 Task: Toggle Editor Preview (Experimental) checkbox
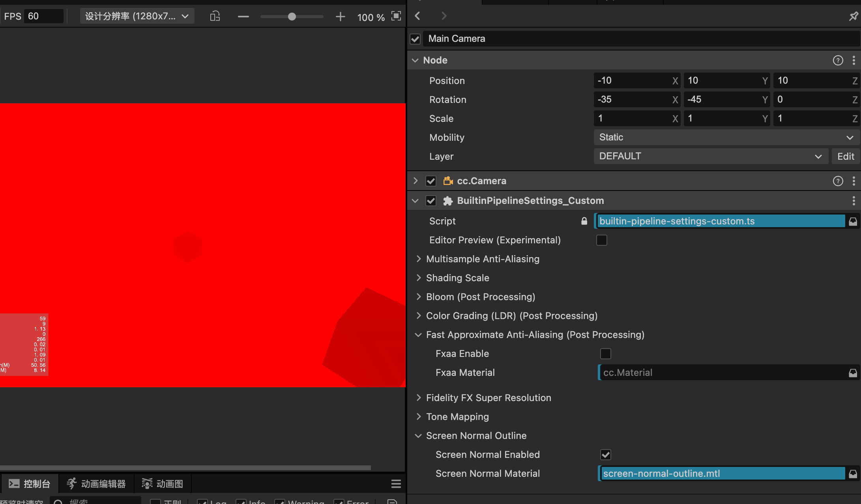601,240
